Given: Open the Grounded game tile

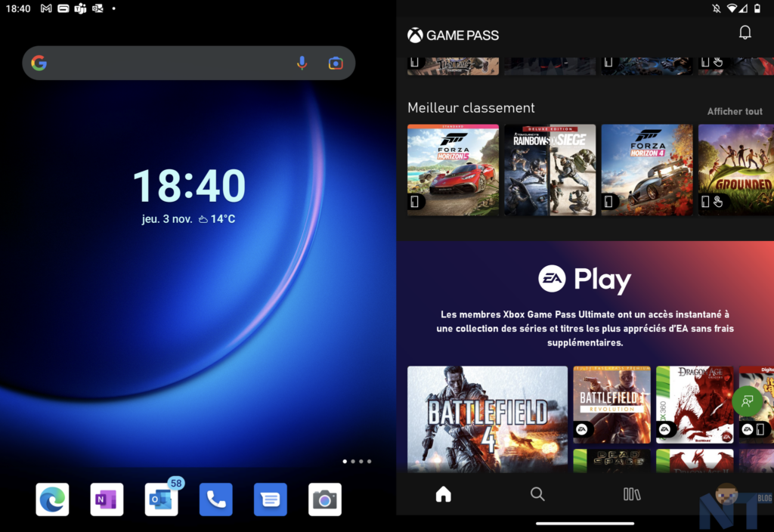Looking at the screenshot, I should pos(736,170).
